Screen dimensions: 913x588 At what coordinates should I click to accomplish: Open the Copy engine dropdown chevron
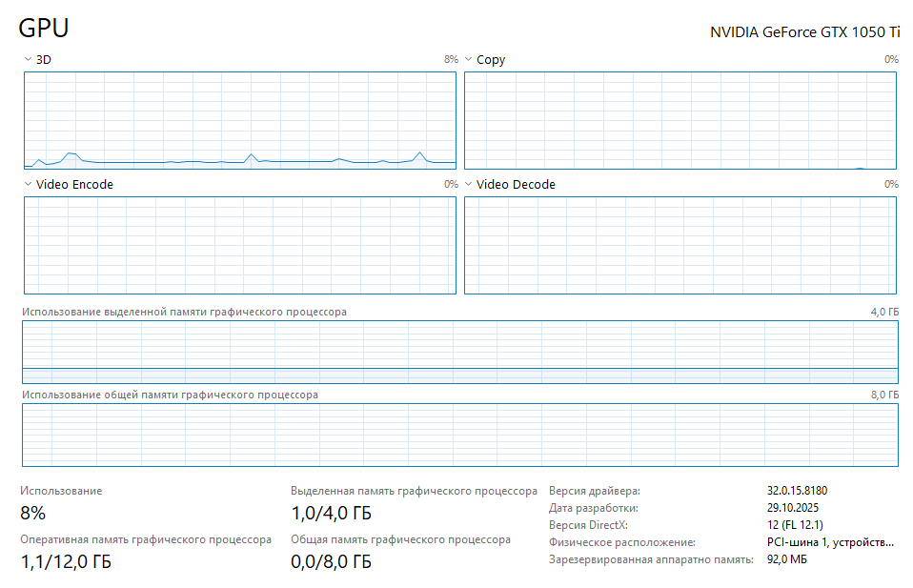pos(468,59)
